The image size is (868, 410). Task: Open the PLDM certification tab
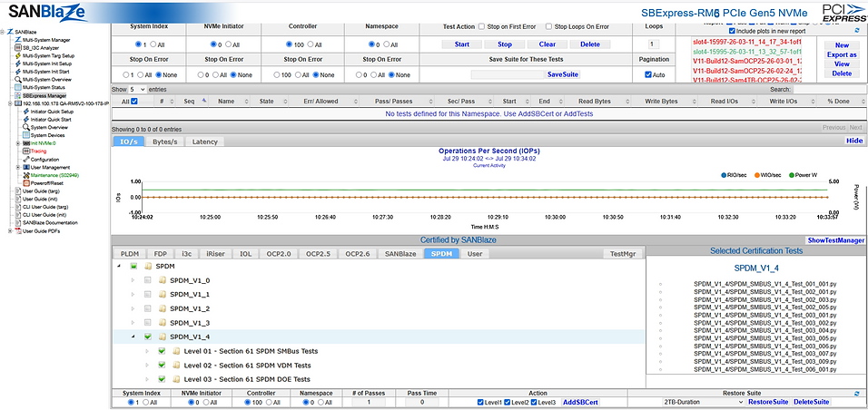(x=130, y=254)
